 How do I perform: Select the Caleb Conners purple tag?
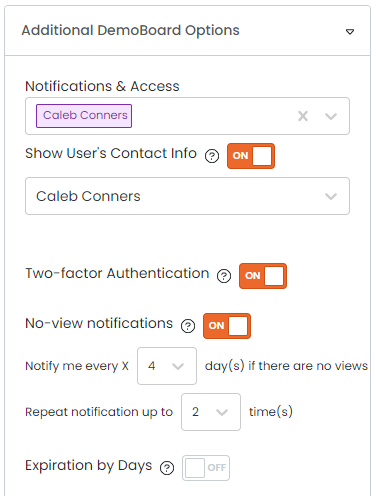click(x=84, y=116)
